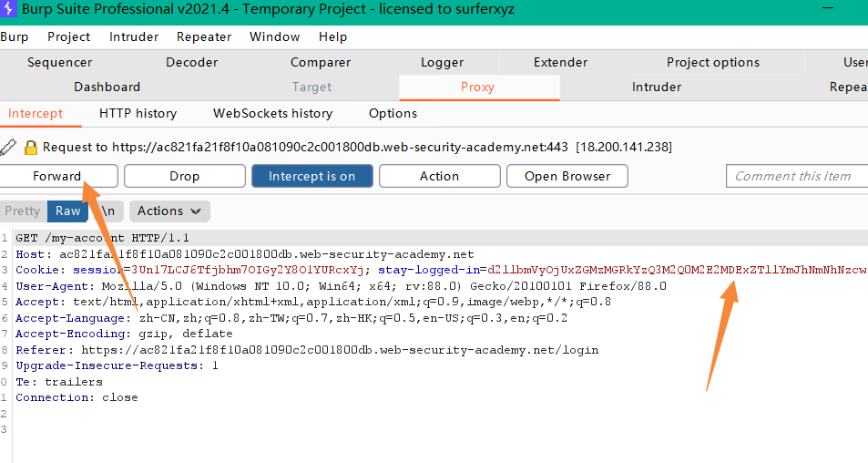Image resolution: width=868 pixels, height=463 pixels.
Task: Open the WebSockets history sub-tab
Action: click(x=273, y=114)
